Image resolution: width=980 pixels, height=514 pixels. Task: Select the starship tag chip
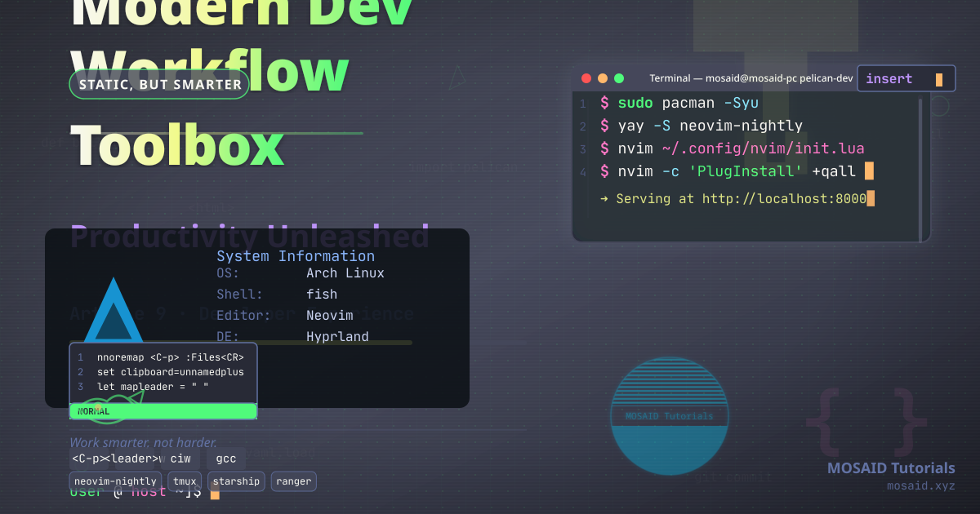(236, 481)
